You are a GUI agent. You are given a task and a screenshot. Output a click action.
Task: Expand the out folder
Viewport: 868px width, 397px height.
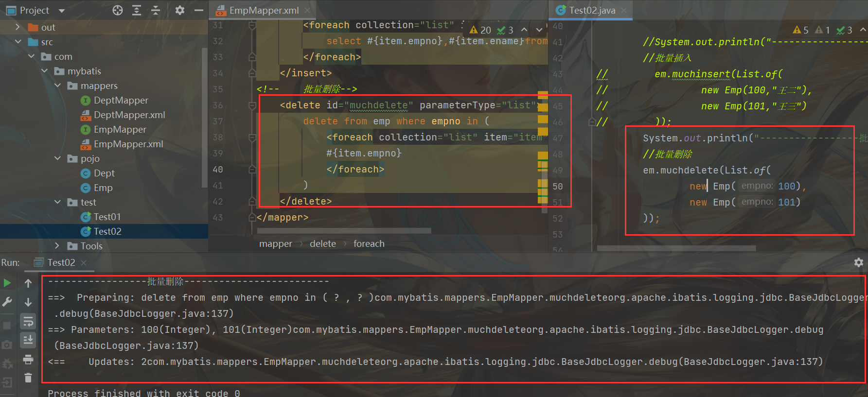[x=18, y=27]
